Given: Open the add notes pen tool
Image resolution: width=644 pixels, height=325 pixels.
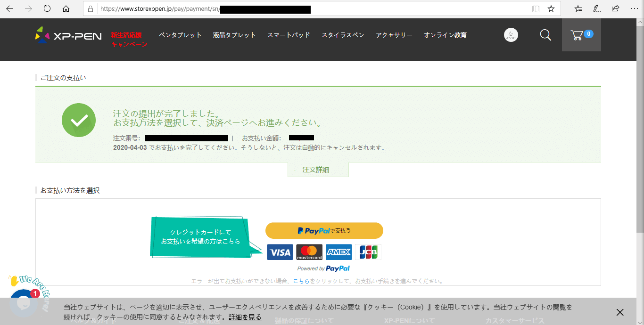Looking at the screenshot, I should point(597,8).
